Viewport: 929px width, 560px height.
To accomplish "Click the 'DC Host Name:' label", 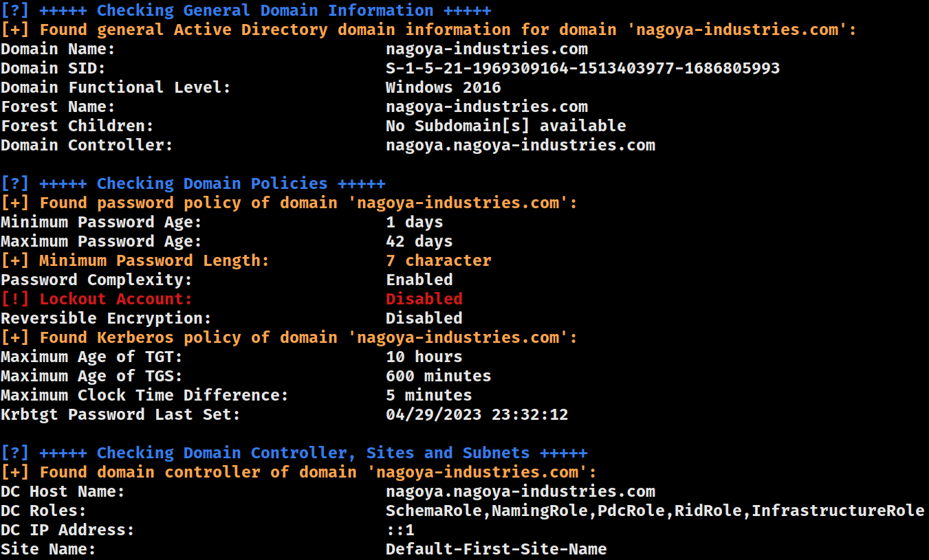I will 63,492.
